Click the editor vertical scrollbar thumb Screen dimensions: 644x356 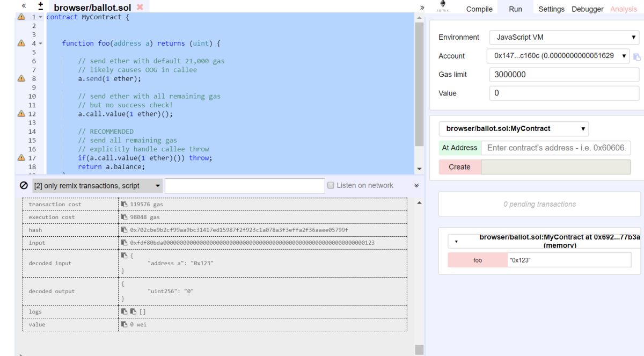tap(420, 84)
